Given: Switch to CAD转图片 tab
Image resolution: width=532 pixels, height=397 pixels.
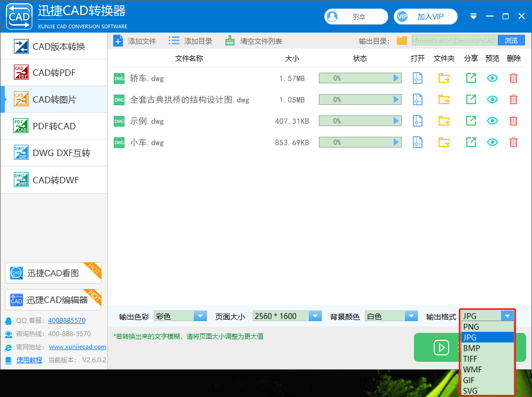Looking at the screenshot, I should pos(54,99).
